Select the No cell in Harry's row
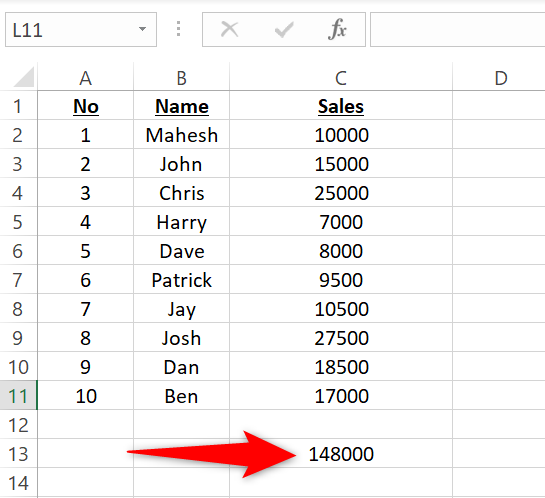This screenshot has width=545, height=498. pos(86,221)
